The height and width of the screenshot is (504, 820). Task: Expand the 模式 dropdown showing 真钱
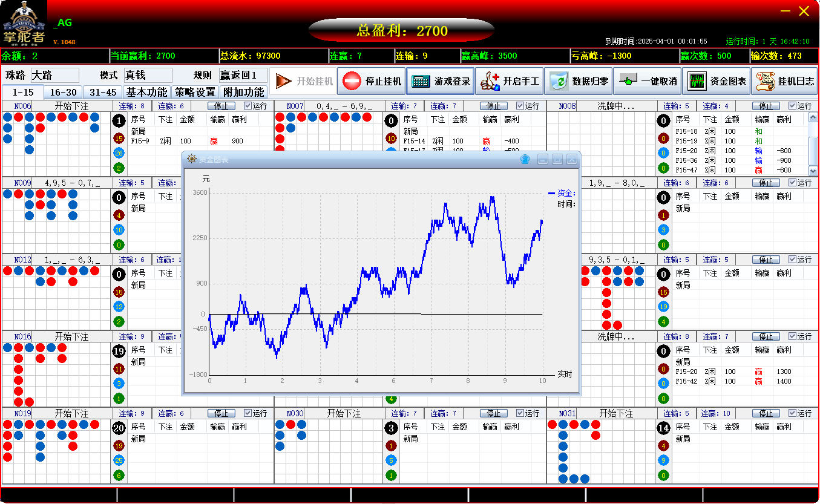point(148,76)
